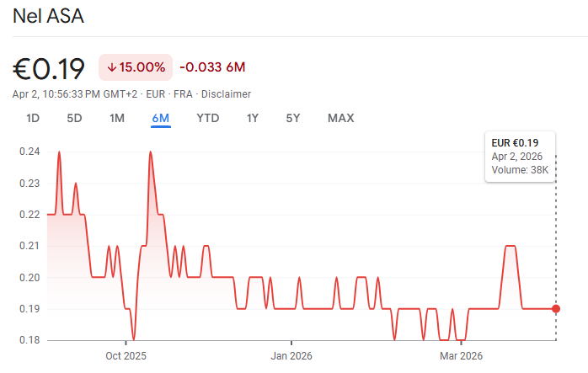The image size is (588, 373).
Task: Click the Jan 2026 axis label
Action: point(291,356)
